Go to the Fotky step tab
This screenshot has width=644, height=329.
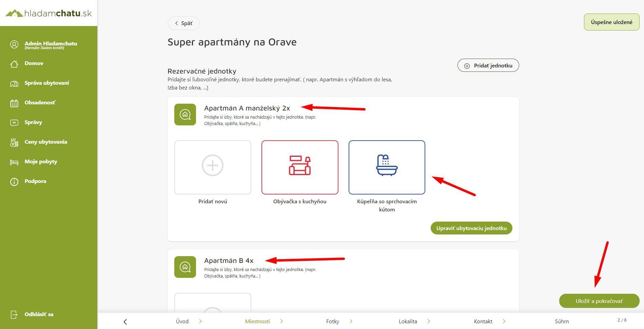click(333, 322)
